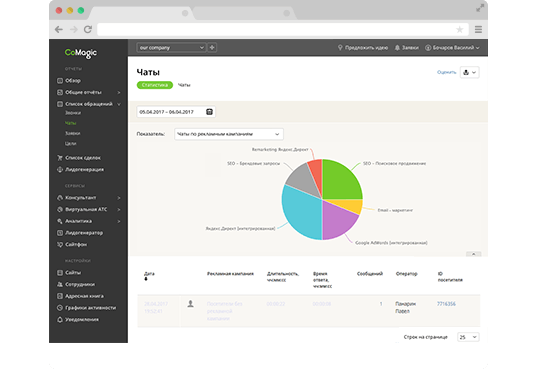Click Предложить идею link

click(x=366, y=48)
